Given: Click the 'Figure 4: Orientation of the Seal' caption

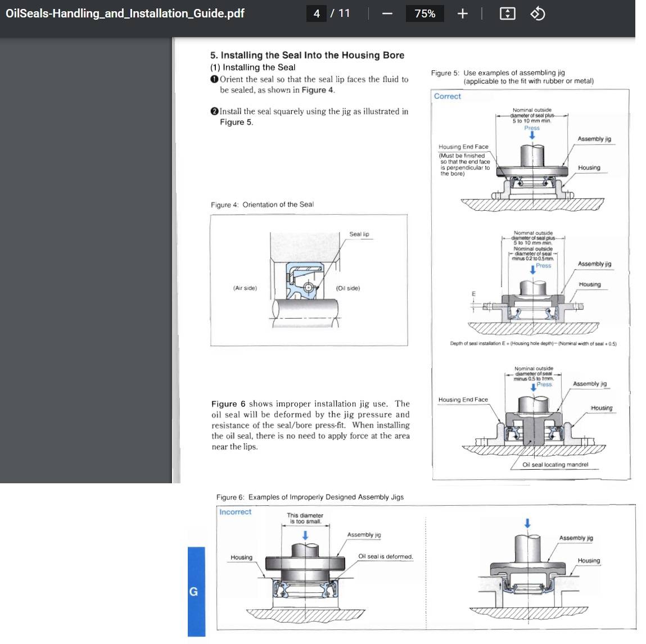Looking at the screenshot, I should coord(262,205).
